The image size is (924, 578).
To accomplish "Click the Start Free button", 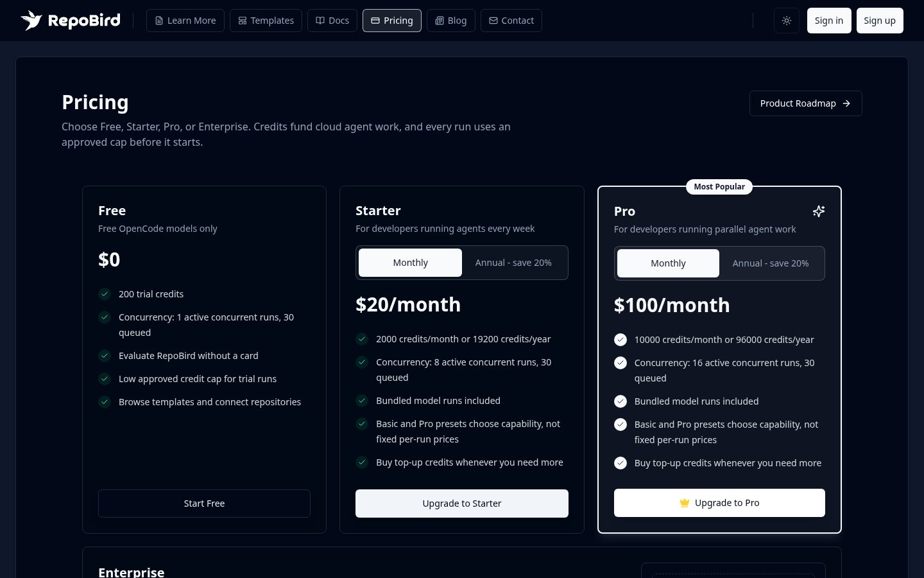I will coord(204,504).
